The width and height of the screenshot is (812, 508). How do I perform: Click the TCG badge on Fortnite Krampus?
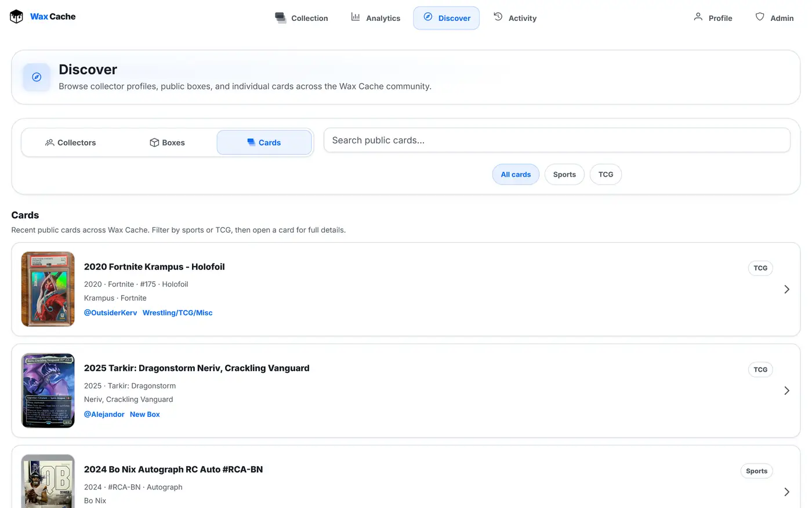[x=760, y=268]
